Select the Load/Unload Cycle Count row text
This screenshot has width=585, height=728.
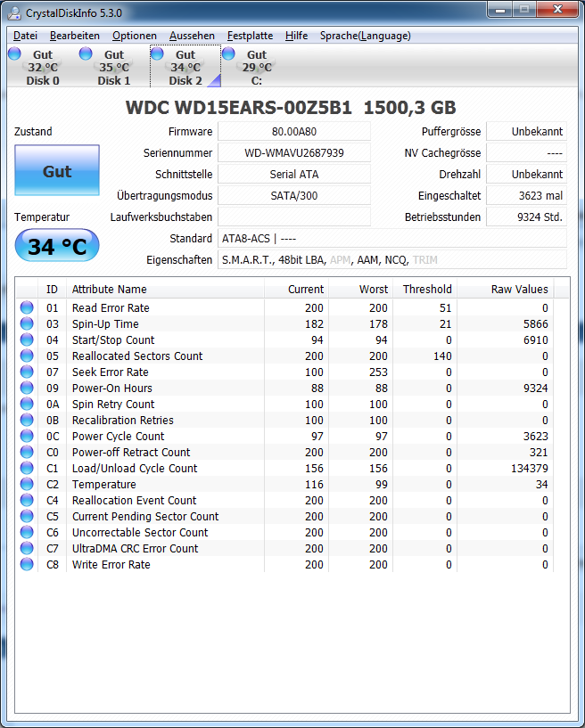(x=135, y=468)
